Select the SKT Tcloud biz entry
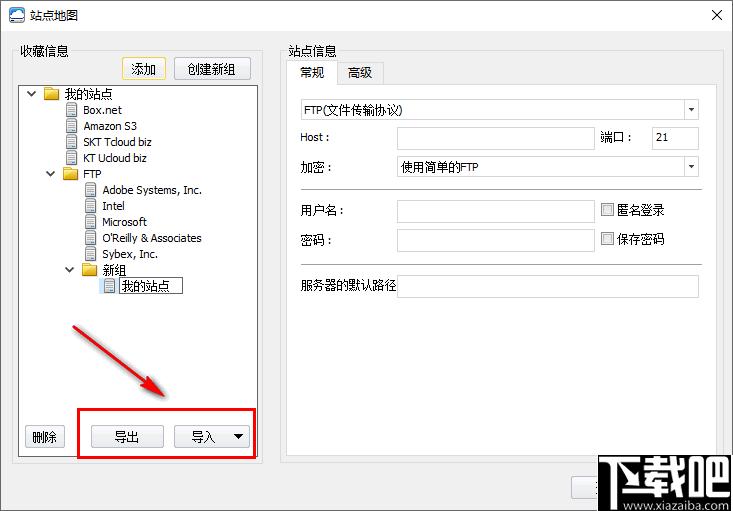Viewport: 733px width, 511px height. pyautogui.click(x=117, y=142)
